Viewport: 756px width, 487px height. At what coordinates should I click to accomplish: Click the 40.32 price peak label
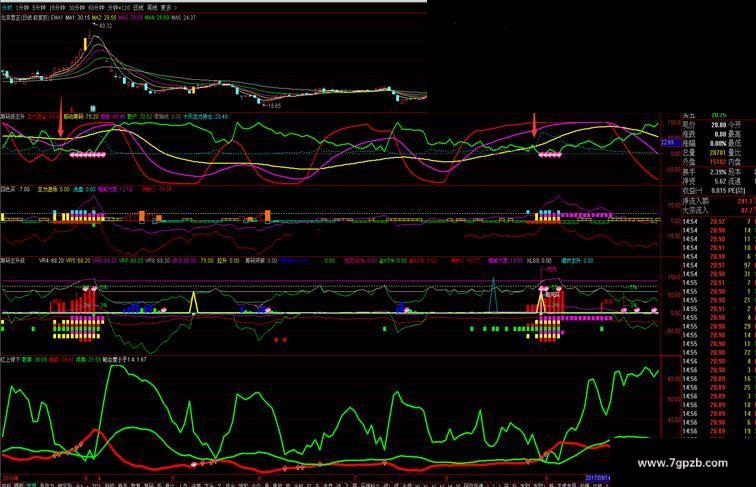105,26
